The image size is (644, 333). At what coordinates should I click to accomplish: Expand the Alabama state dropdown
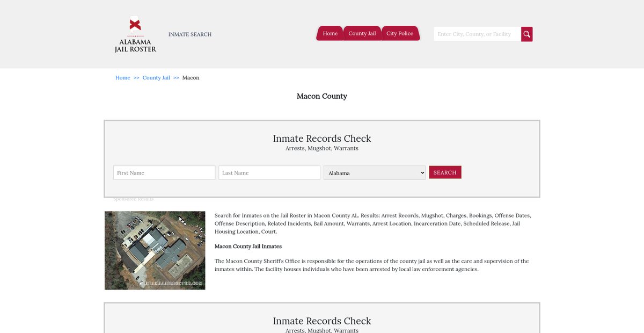pos(375,173)
